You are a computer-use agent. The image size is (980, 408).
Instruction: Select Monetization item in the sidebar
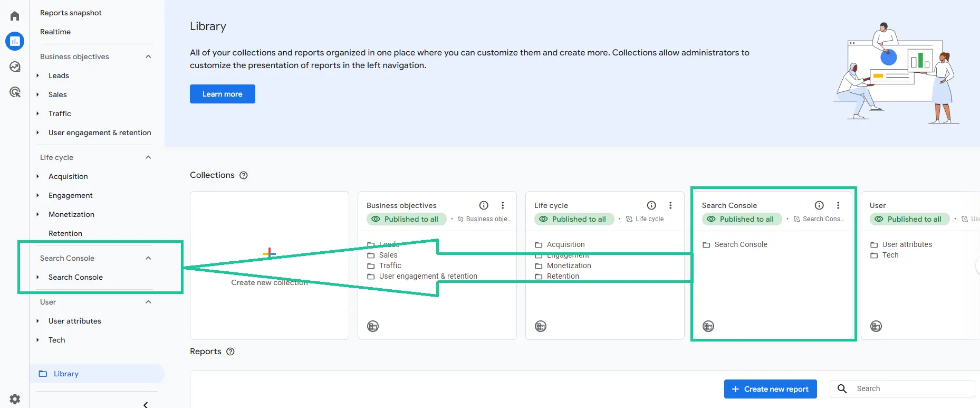point(71,214)
